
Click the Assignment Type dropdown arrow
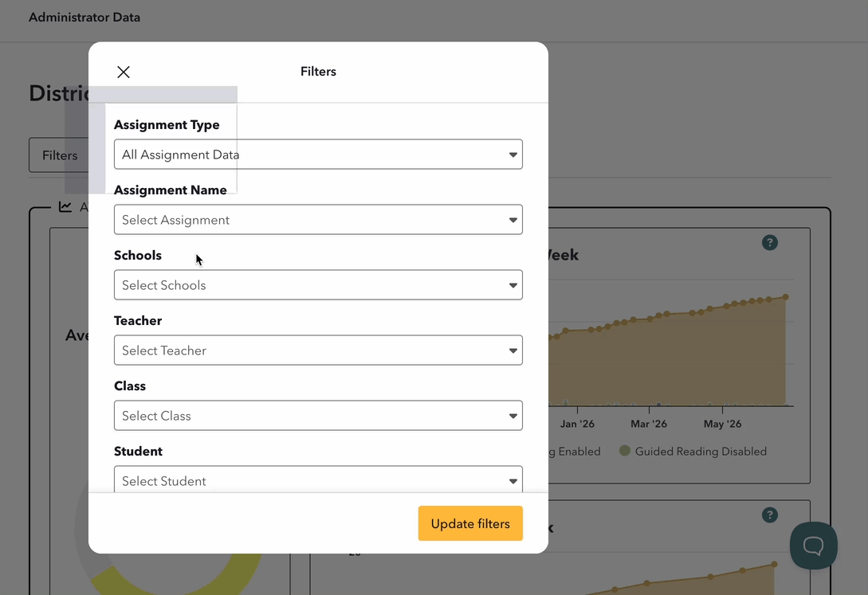[x=513, y=155]
